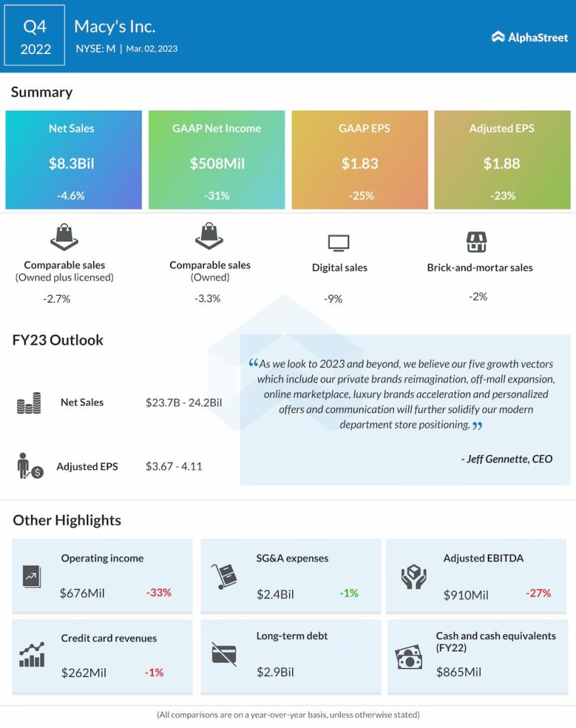Image resolution: width=576 pixels, height=728 pixels.
Task: Click the AlphaStreet logo icon
Action: click(498, 37)
